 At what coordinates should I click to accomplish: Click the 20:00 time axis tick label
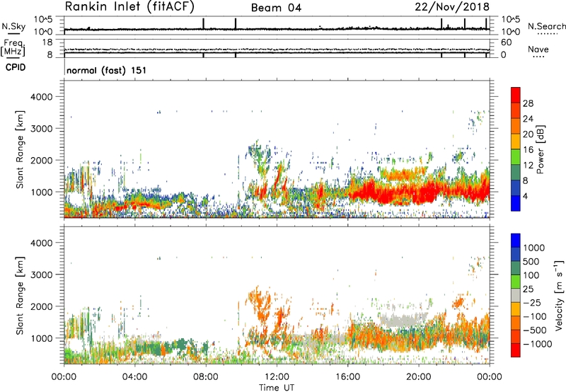point(419,377)
